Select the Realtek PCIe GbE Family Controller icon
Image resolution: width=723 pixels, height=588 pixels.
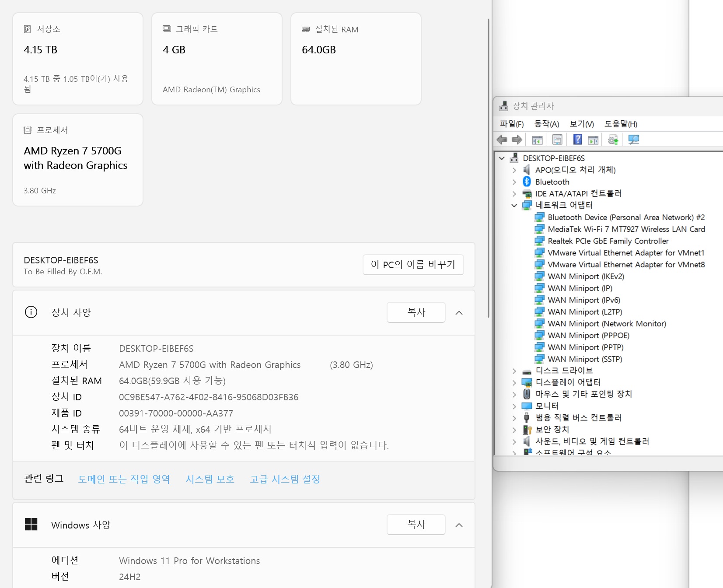tap(539, 241)
